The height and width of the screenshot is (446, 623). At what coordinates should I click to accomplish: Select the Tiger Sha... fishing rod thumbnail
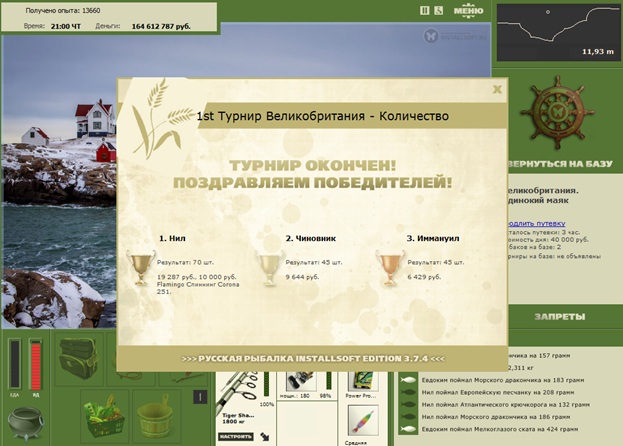click(x=239, y=392)
